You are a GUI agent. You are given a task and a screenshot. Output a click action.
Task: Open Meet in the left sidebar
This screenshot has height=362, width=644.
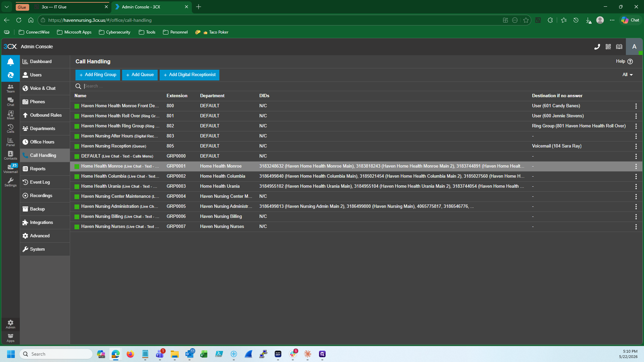10,115
